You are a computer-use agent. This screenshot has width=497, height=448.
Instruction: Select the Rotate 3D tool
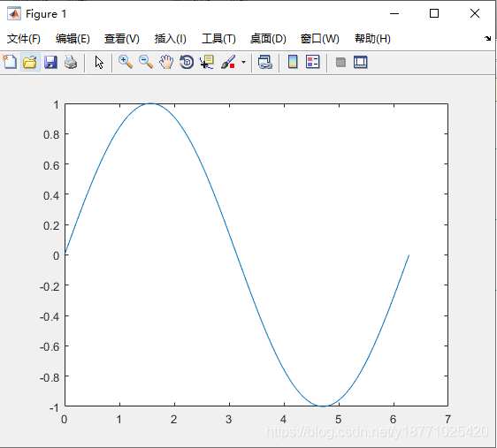click(x=187, y=62)
